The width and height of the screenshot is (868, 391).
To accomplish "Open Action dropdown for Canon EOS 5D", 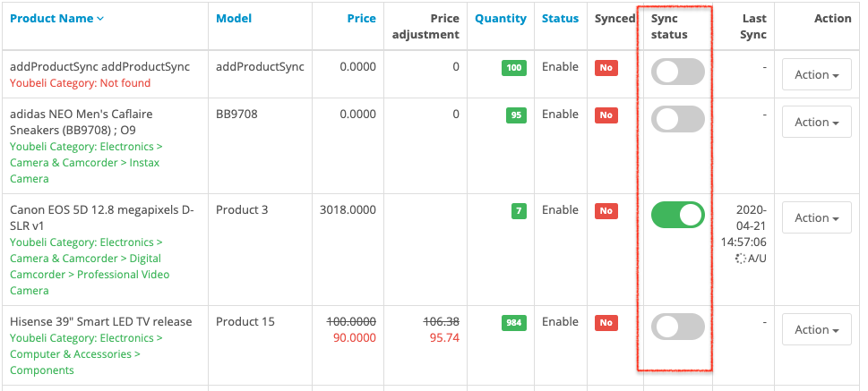I will pyautogui.click(x=817, y=218).
